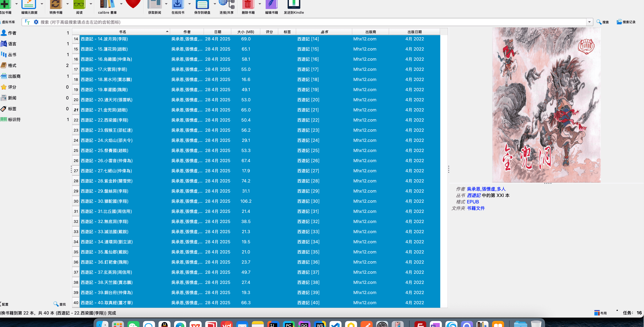Sort by 作者 column header
The height and width of the screenshot is (327, 644).
click(187, 32)
